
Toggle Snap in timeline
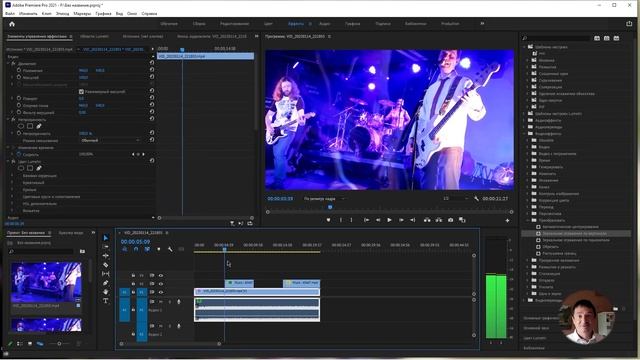click(x=136, y=249)
